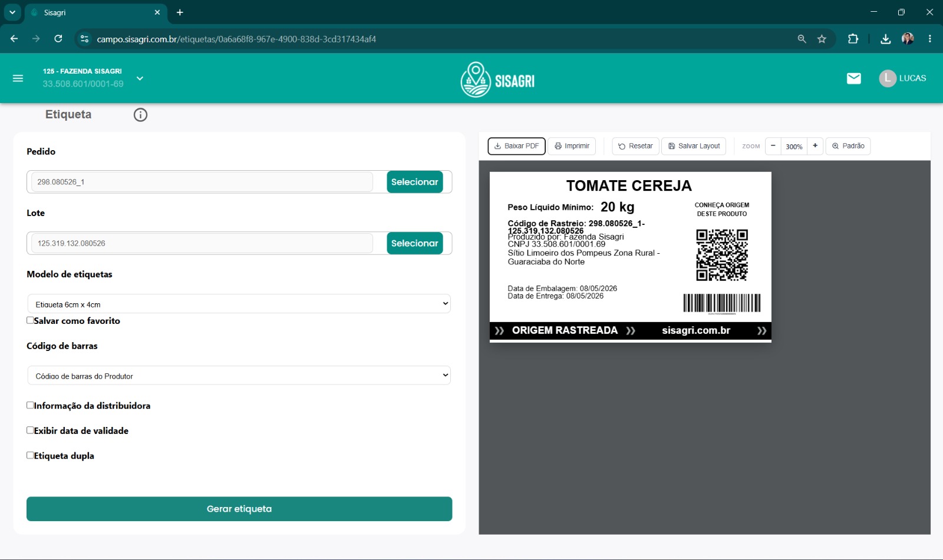Click Salvar Layout button
Viewport: 943px width, 560px height.
tap(694, 146)
